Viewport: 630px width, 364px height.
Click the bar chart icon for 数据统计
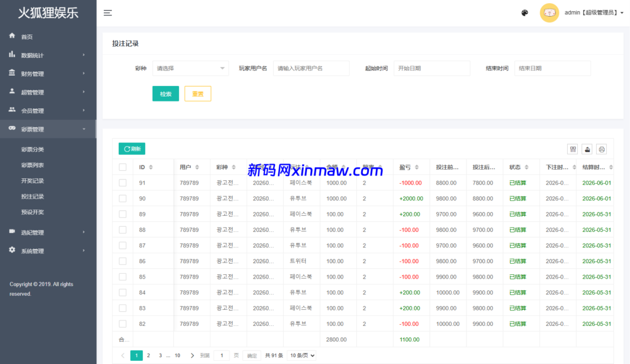click(12, 54)
